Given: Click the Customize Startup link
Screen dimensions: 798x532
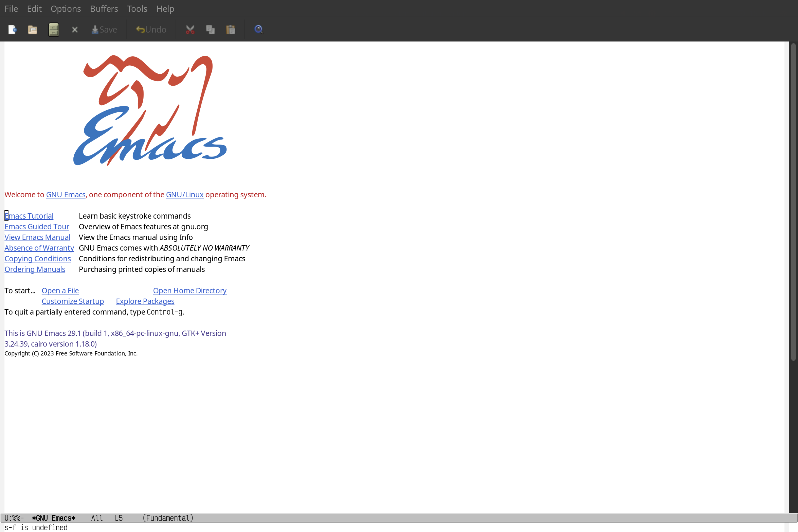Looking at the screenshot, I should (72, 301).
